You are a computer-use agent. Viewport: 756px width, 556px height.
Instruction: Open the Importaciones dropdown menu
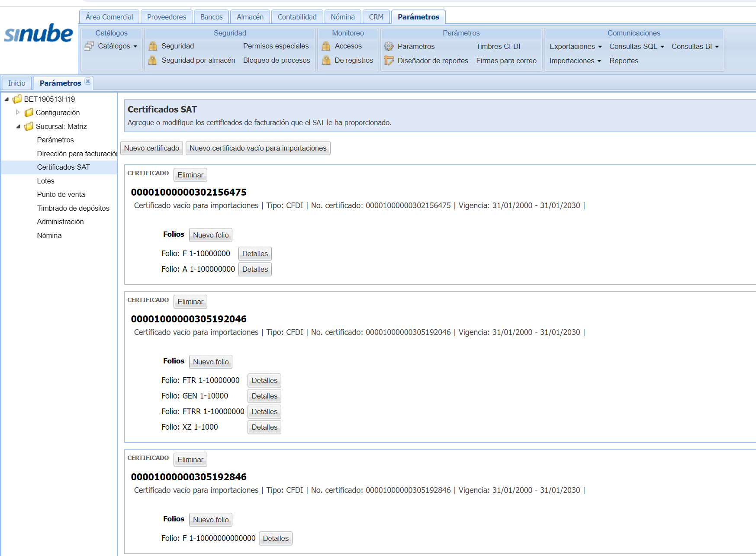pos(575,61)
